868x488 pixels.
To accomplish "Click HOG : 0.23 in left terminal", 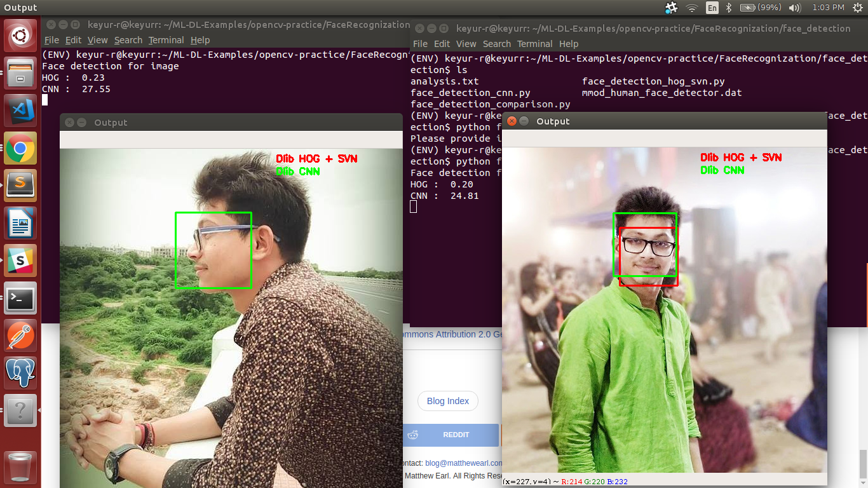I will (x=73, y=78).
